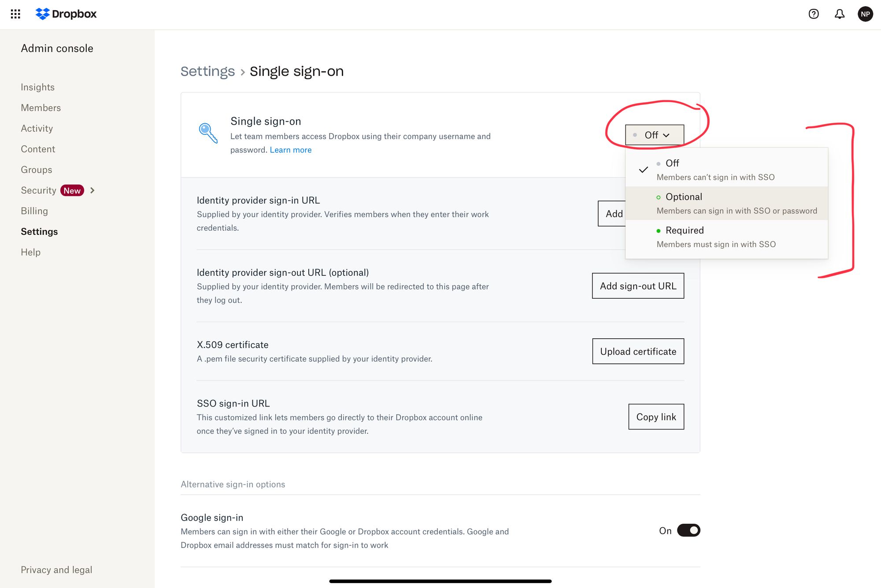Viewport: 881px width, 588px height.
Task: Open the NP account avatar
Action: click(865, 14)
